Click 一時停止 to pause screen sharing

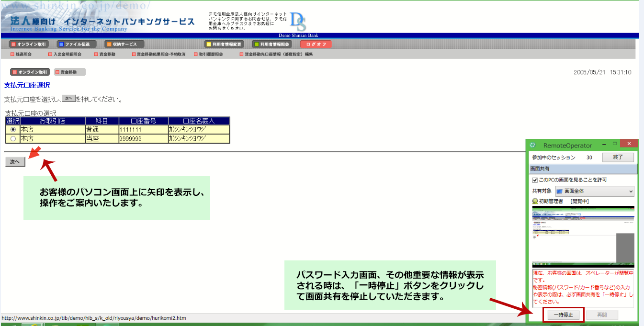pyautogui.click(x=563, y=315)
